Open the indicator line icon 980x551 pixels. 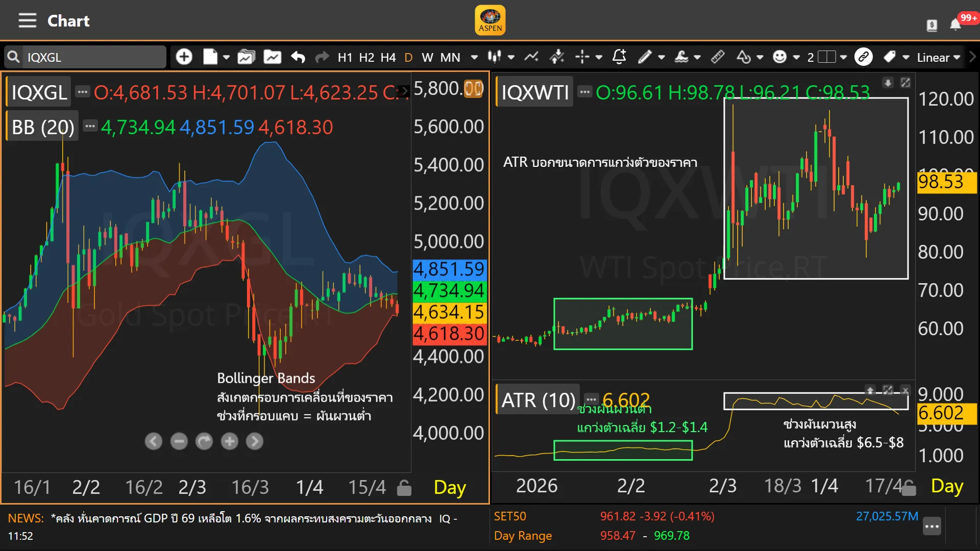coord(531,57)
